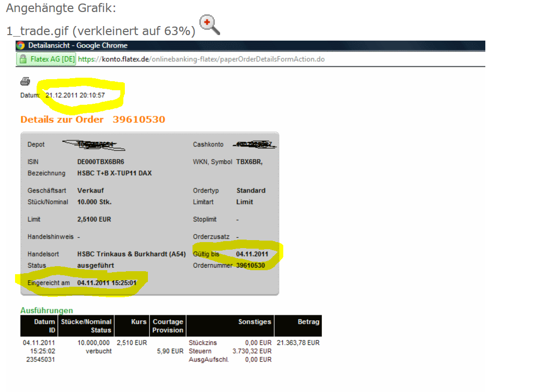Click the Betrag column header
The image size is (549, 392).
(298, 326)
